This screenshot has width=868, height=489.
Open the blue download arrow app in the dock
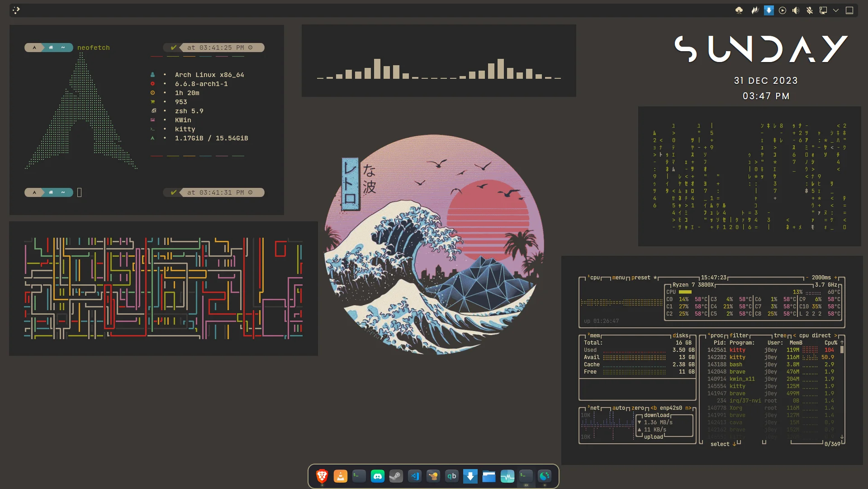[x=470, y=476]
